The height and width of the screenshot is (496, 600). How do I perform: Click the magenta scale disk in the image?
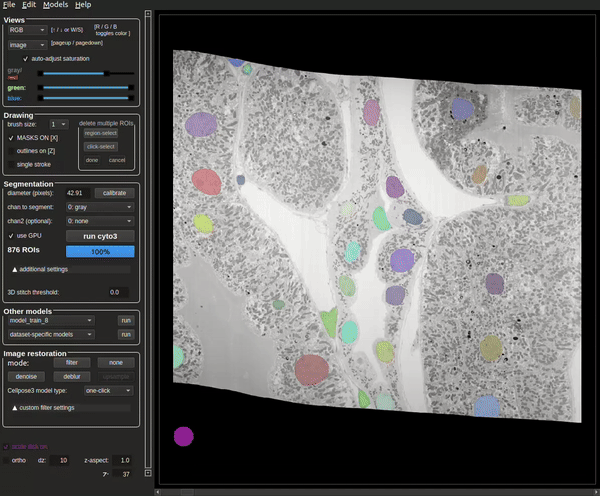pos(183,436)
